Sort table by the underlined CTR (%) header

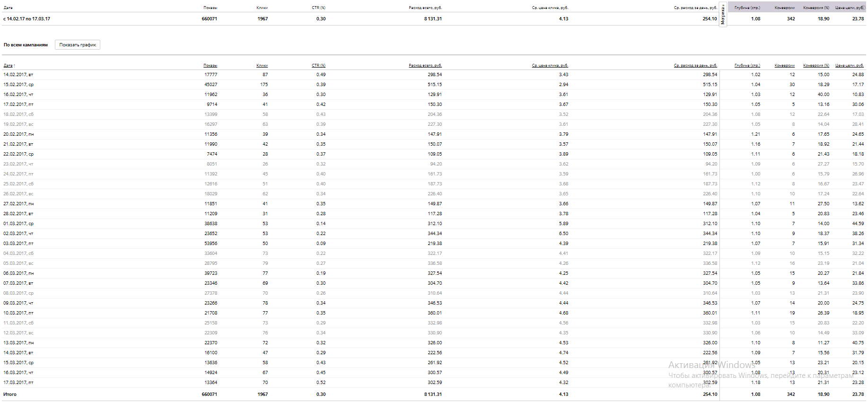click(x=319, y=65)
